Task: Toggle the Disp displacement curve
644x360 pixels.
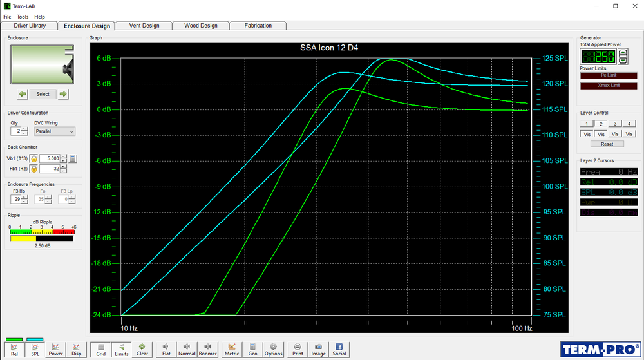Action: [76, 350]
